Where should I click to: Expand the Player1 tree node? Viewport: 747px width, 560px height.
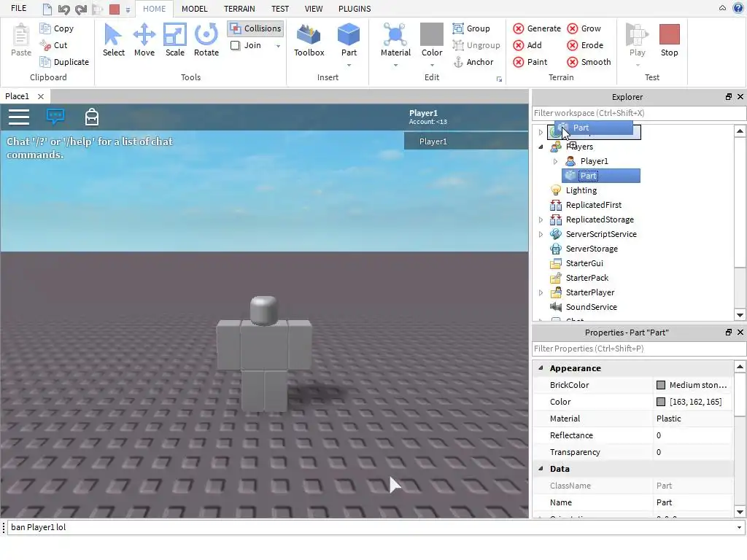click(555, 161)
